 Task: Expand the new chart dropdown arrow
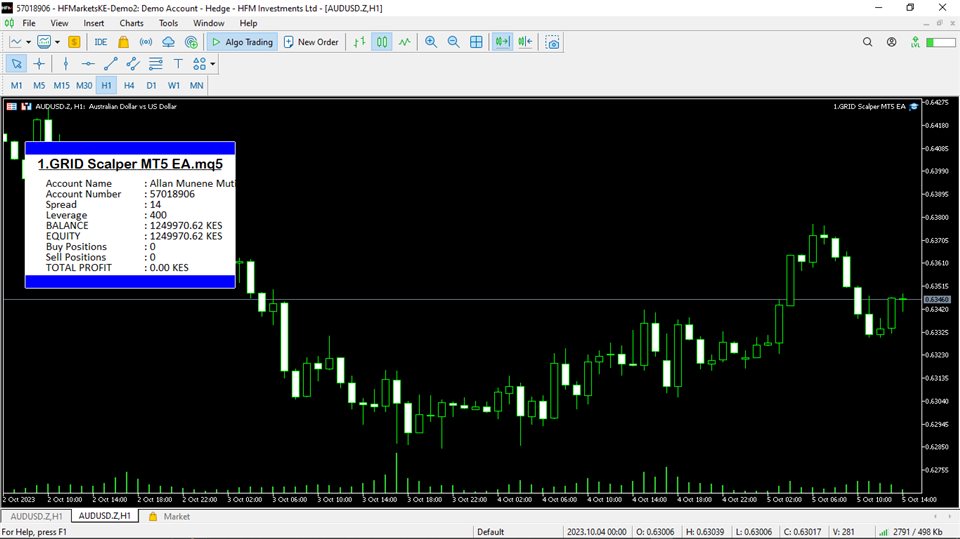tap(28, 42)
